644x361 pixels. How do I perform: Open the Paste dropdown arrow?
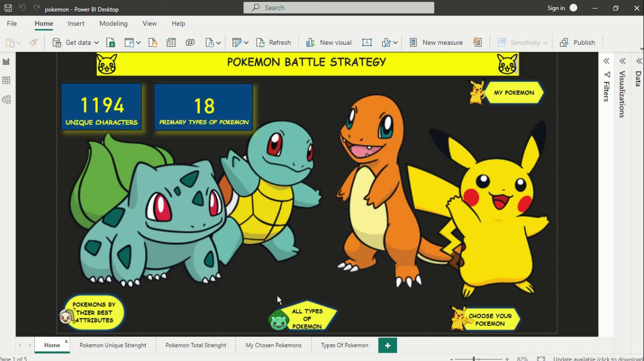click(19, 43)
